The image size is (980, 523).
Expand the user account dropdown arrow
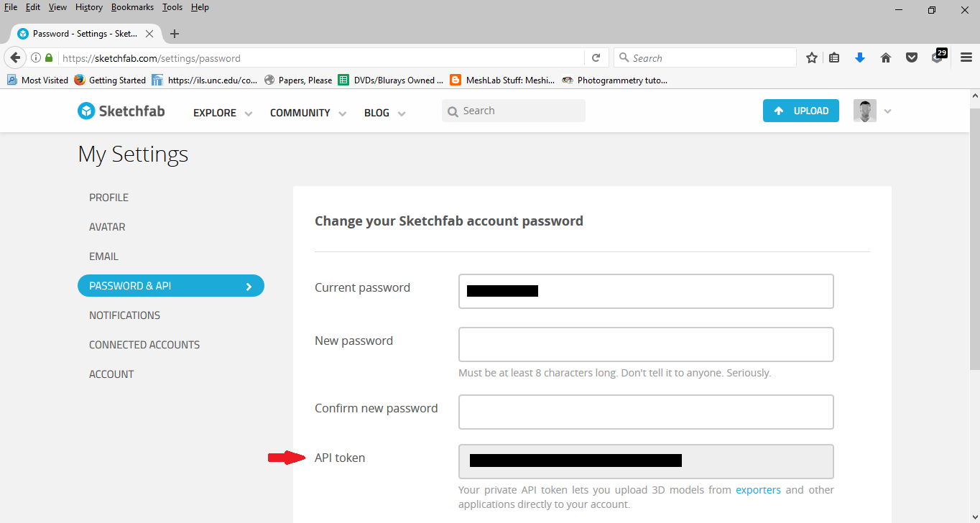(887, 111)
